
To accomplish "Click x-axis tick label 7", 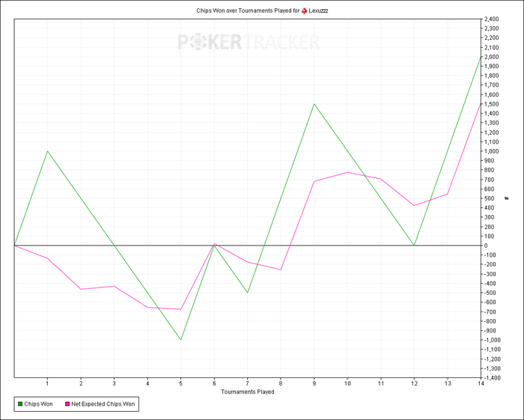I will pyautogui.click(x=247, y=383).
